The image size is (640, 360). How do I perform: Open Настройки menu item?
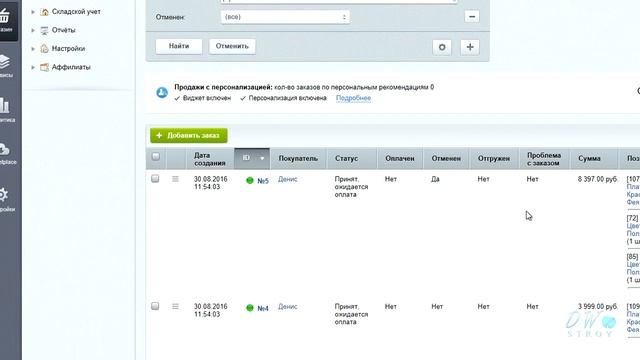[68, 49]
